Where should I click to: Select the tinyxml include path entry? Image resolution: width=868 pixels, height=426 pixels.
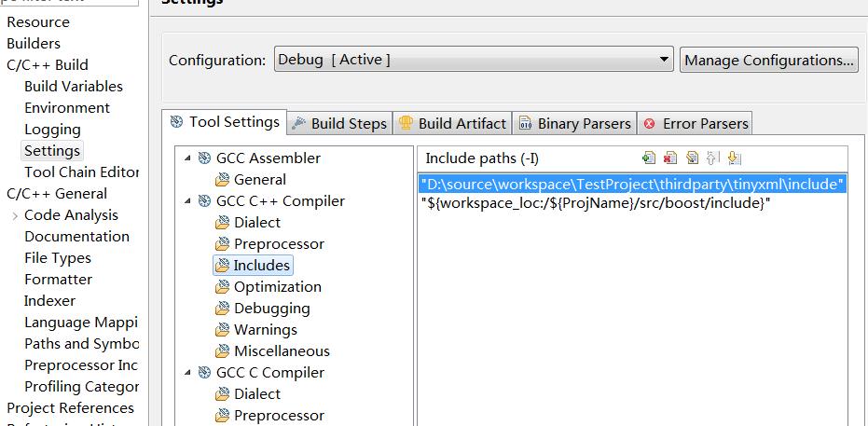point(632,185)
